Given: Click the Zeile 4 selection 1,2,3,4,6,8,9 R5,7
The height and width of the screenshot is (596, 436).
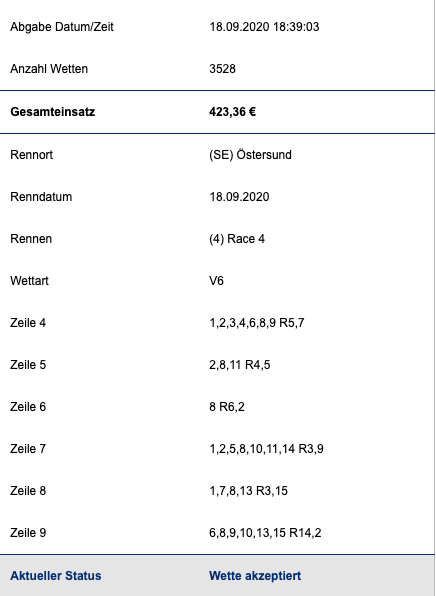Looking at the screenshot, I should coord(257,323).
